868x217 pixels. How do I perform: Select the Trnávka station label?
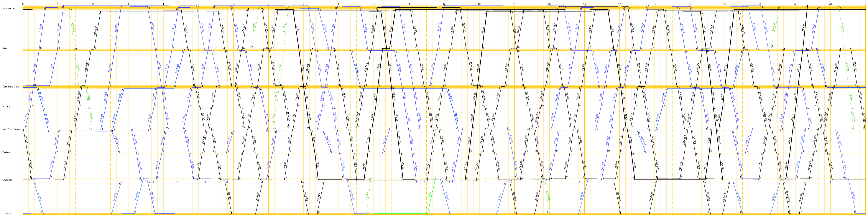7,214
